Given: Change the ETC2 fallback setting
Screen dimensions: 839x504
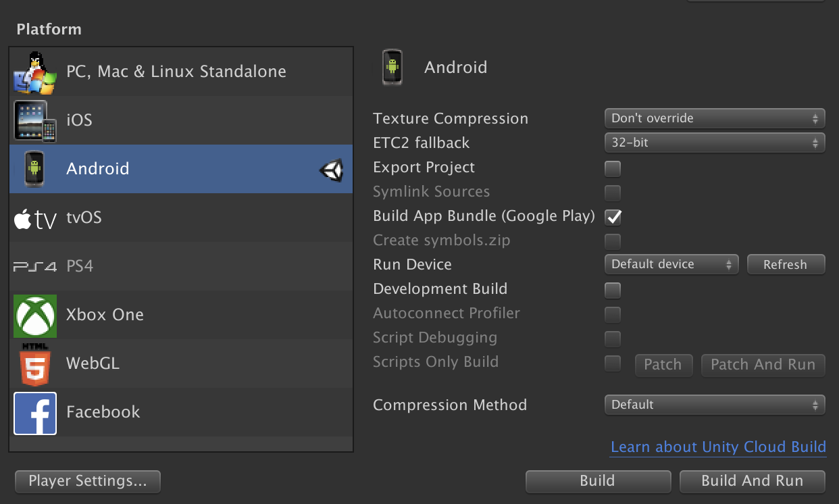Looking at the screenshot, I should 714,143.
